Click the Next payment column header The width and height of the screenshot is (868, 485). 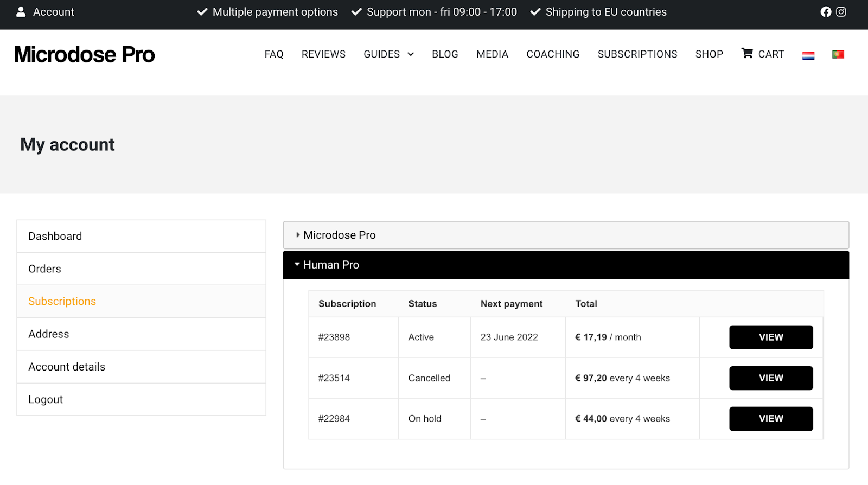[x=512, y=304]
